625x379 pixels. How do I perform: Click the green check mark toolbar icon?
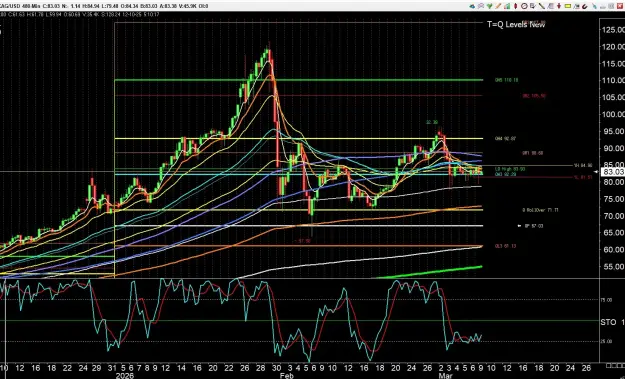tap(489, 6)
